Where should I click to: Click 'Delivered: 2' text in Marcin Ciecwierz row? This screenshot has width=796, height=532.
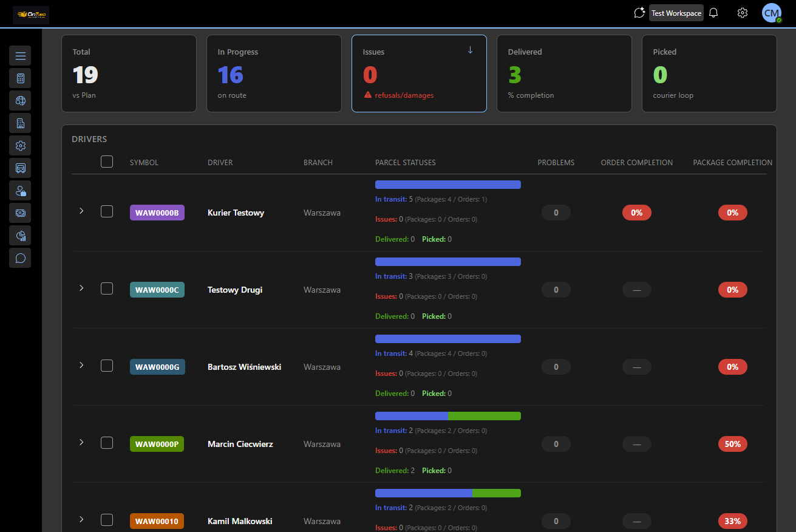tap(395, 471)
